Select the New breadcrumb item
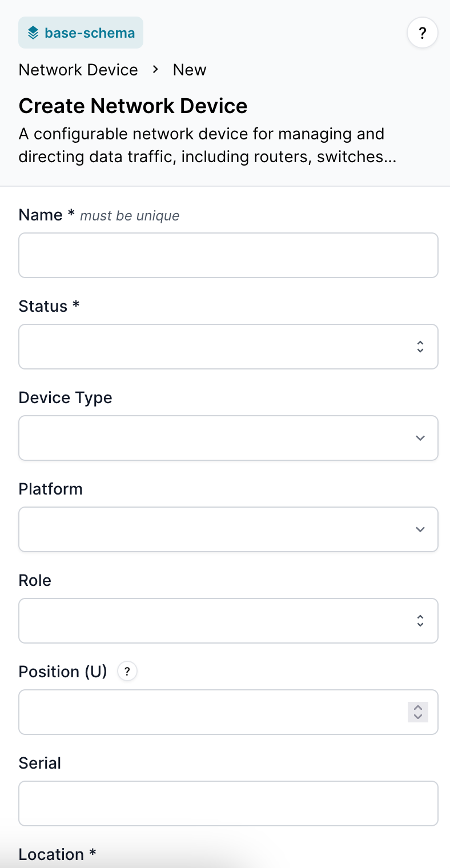The image size is (450, 868). pos(190,70)
